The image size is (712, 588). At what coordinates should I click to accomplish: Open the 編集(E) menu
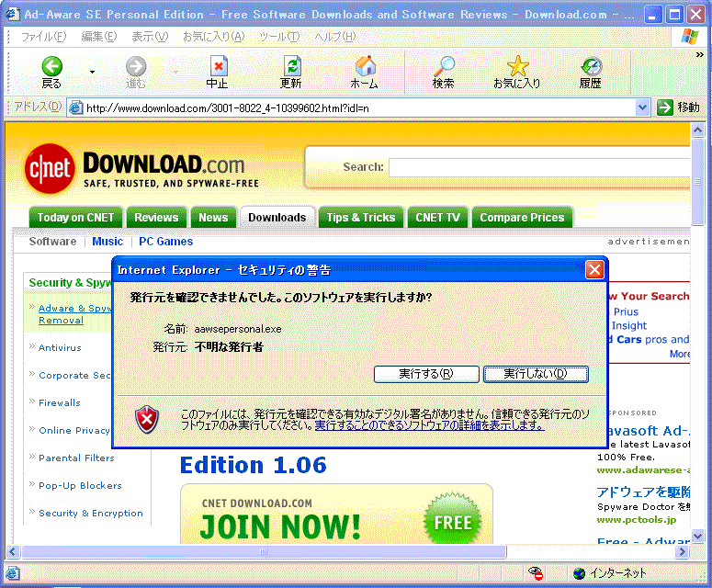tap(99, 37)
